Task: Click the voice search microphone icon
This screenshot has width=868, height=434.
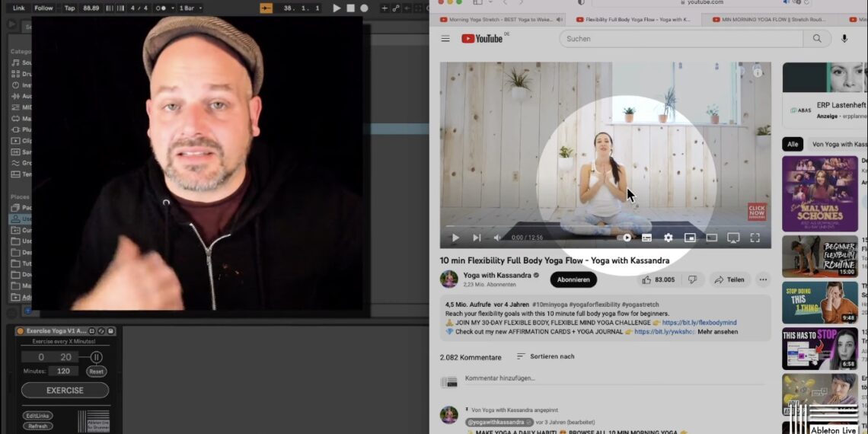Action: (844, 39)
